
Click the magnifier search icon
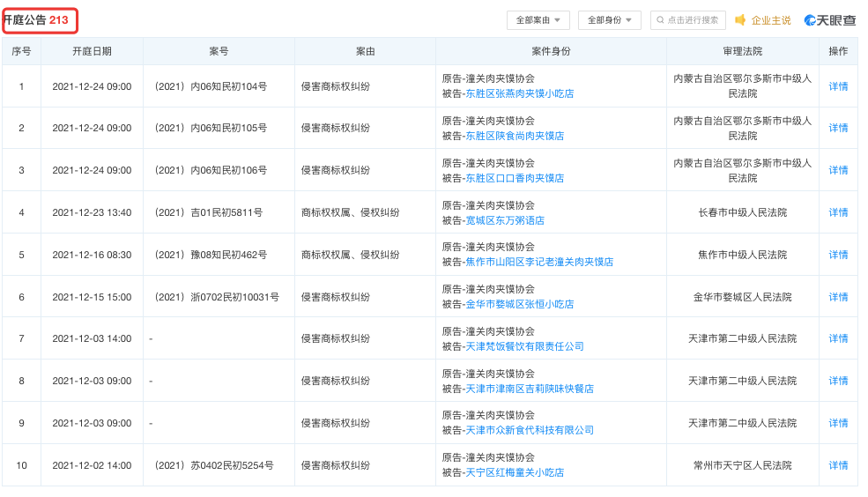660,20
